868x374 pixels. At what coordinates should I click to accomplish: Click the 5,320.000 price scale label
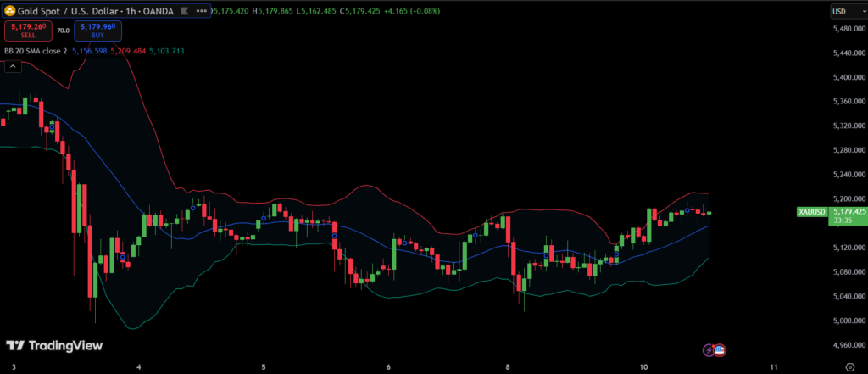tap(849, 126)
